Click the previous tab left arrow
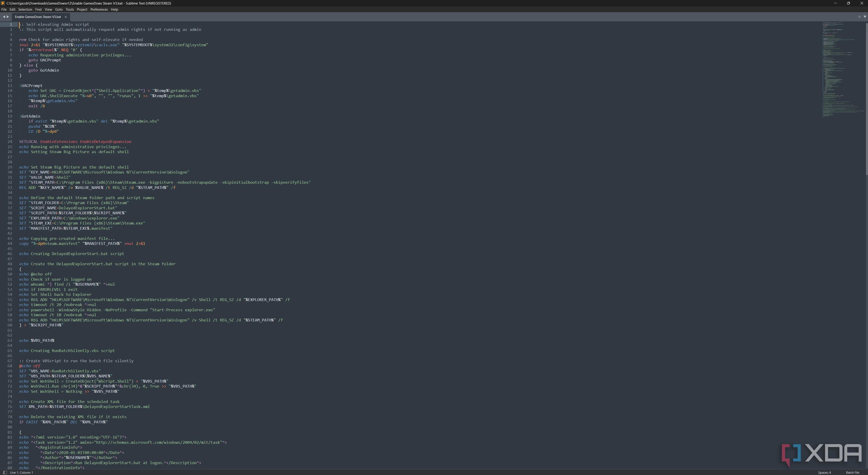Screen dimensions: 868x475 4,17
